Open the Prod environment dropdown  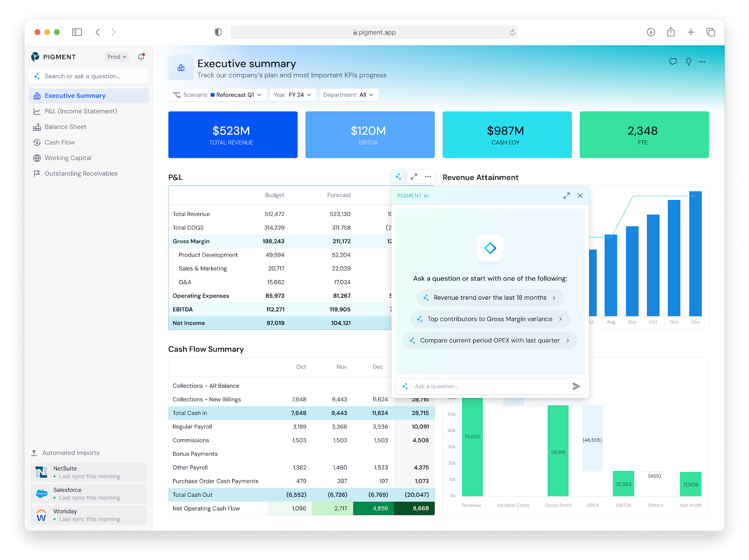click(116, 57)
